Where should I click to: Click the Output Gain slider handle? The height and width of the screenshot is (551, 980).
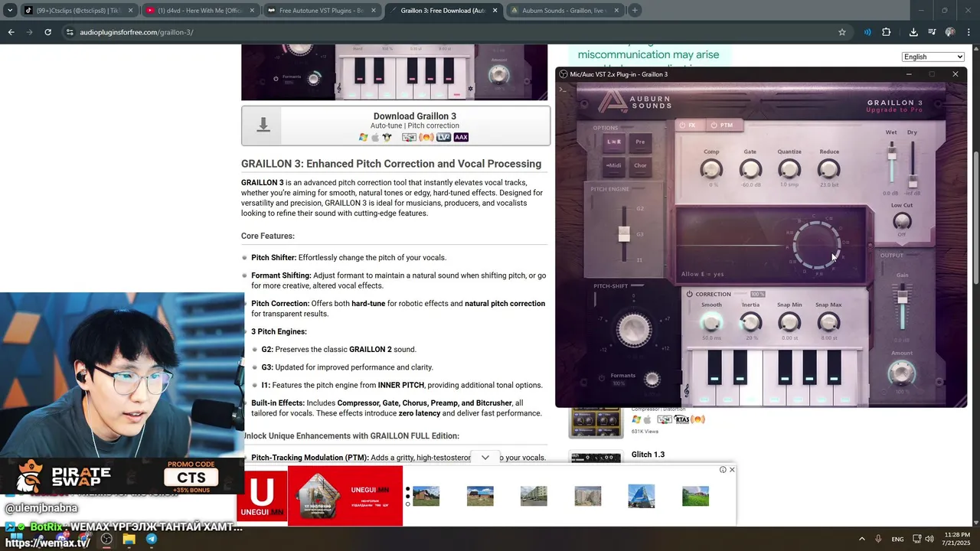pos(903,296)
